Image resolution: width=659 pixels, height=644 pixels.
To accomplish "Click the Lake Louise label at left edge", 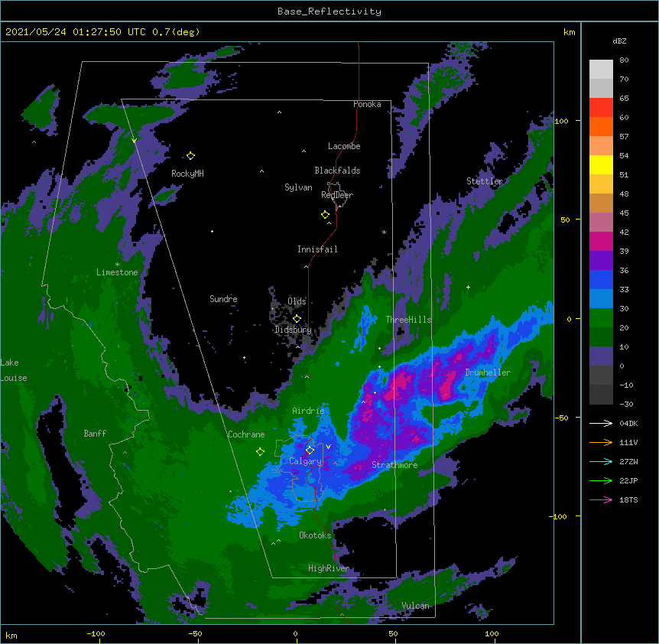I will click(14, 370).
